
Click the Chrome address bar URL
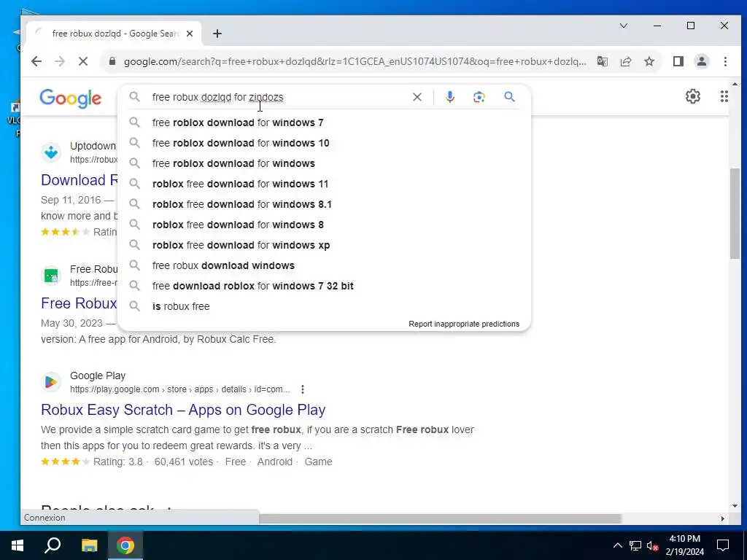tap(355, 61)
